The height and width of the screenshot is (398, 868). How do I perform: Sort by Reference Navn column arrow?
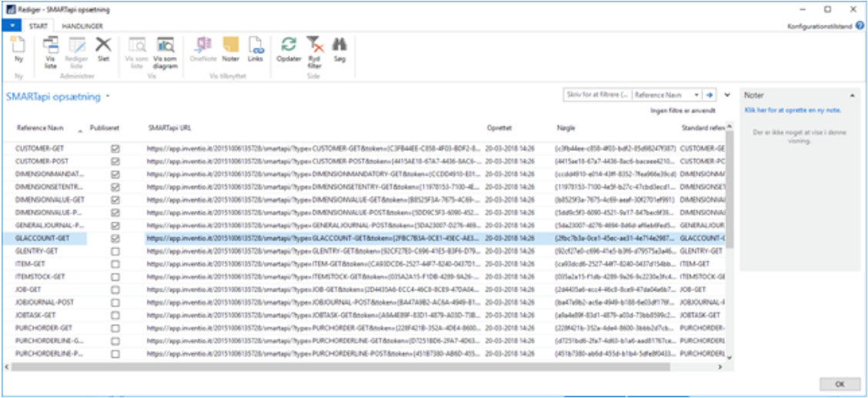[81, 131]
